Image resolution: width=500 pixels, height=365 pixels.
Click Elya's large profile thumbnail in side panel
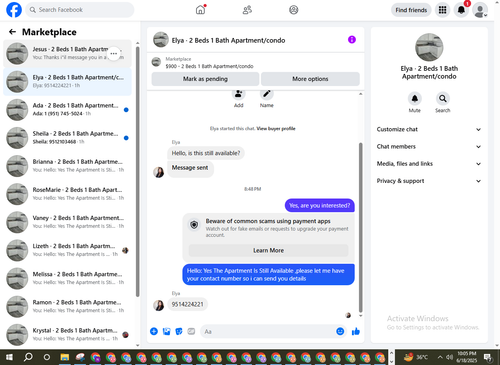(429, 47)
